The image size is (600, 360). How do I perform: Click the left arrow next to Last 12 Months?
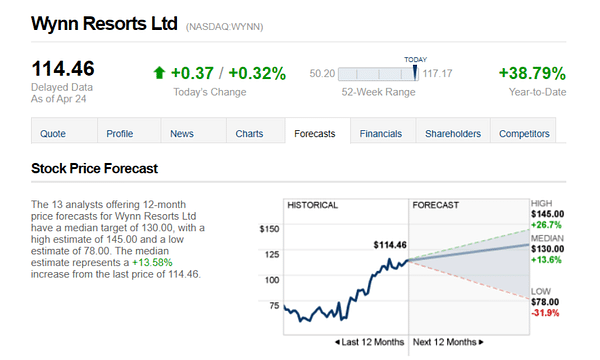tap(337, 342)
